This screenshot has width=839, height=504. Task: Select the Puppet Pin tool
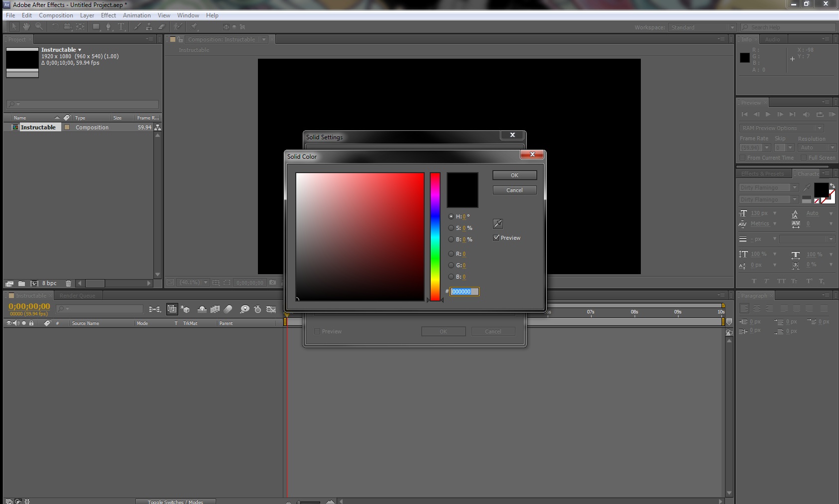click(x=194, y=27)
